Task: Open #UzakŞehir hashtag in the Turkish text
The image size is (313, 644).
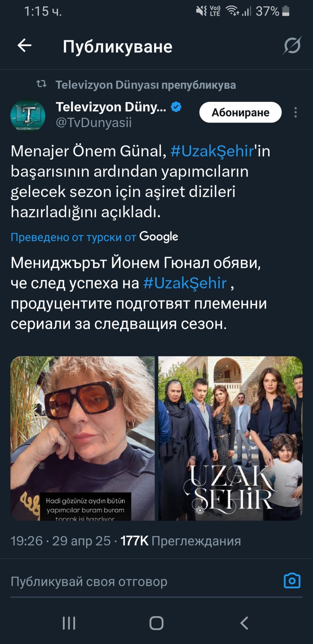Action: pyautogui.click(x=212, y=151)
